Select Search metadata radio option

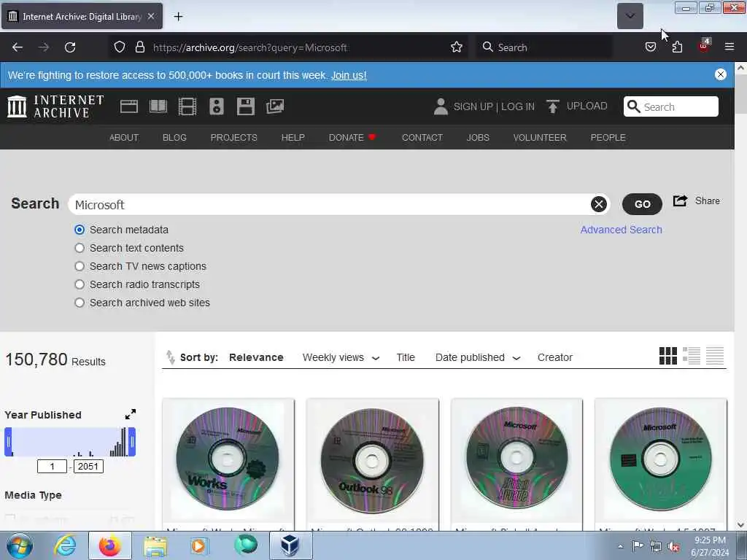[x=80, y=230]
